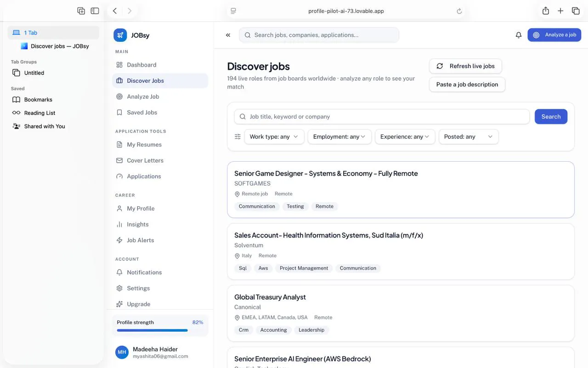Open the Senior Game Designer job listing
Image resolution: width=588 pixels, height=368 pixels.
(x=401, y=190)
